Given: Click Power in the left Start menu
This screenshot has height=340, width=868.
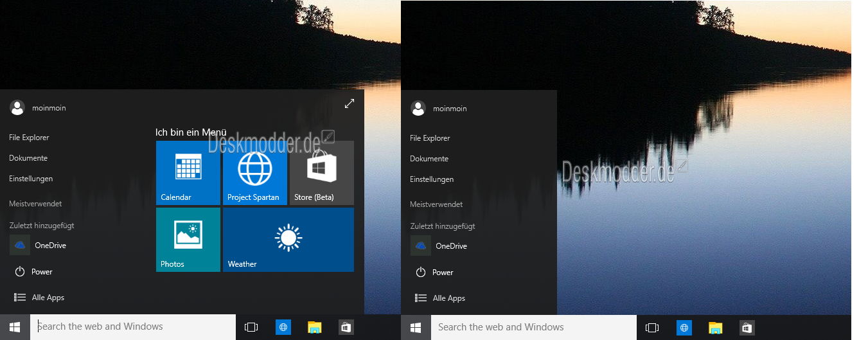Looking at the screenshot, I should click(x=33, y=272).
